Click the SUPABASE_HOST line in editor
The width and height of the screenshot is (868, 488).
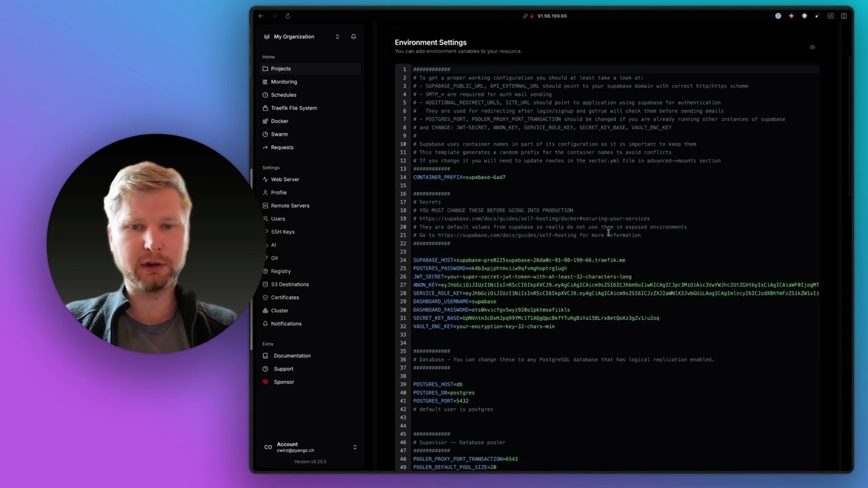tap(519, 260)
